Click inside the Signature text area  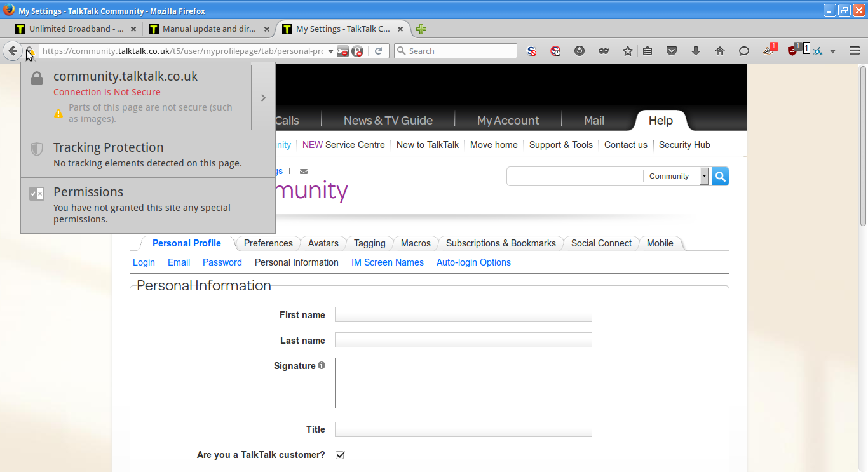coord(463,382)
